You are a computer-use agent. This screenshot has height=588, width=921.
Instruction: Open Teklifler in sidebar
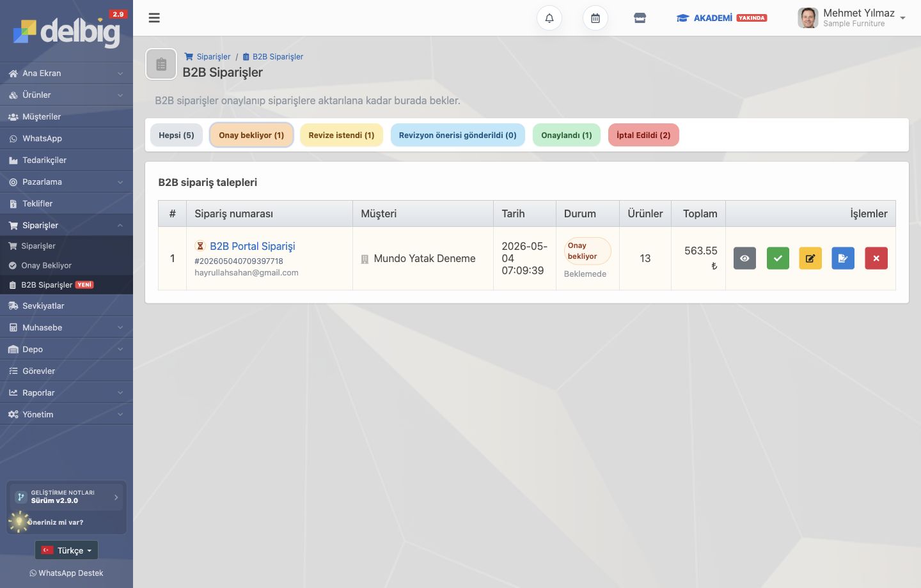tap(67, 204)
